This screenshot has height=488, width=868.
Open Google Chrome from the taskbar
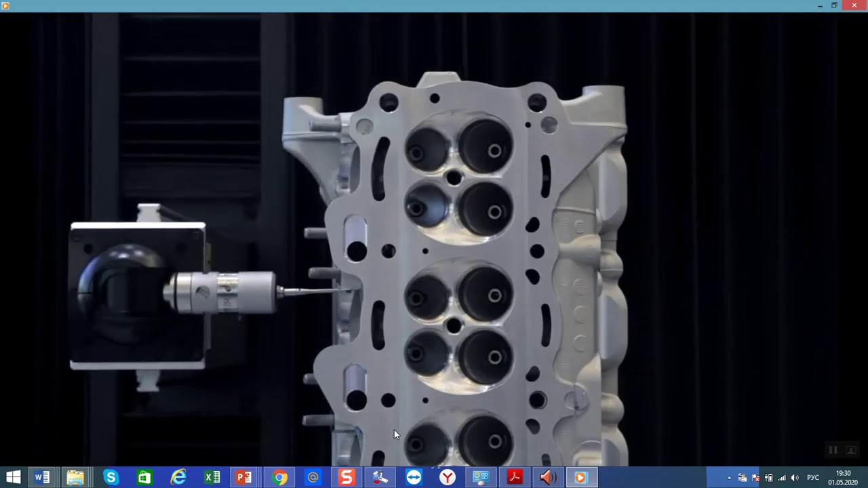click(x=279, y=478)
